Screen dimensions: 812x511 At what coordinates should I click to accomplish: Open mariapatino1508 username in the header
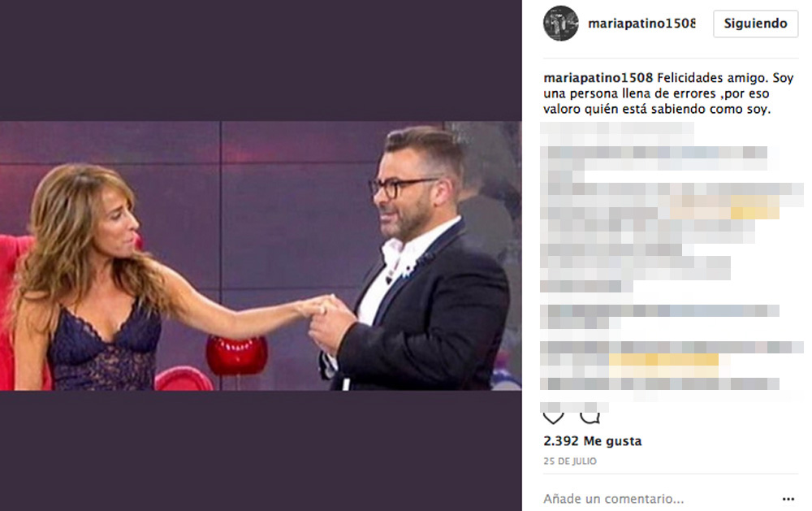(641, 24)
